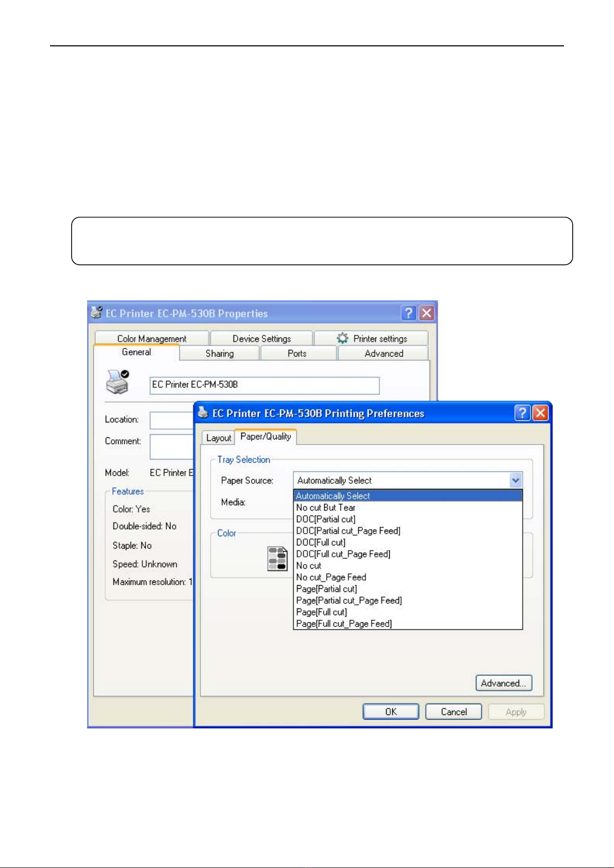Select DOC[Partial cut_Page Feed] option
The image size is (614, 868).
pos(408,531)
